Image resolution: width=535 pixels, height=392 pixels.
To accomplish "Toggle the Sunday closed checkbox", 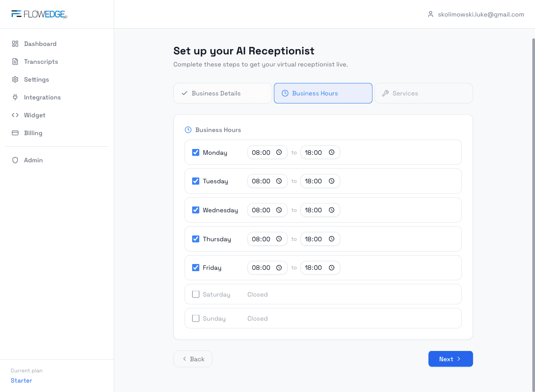I will coord(195,318).
